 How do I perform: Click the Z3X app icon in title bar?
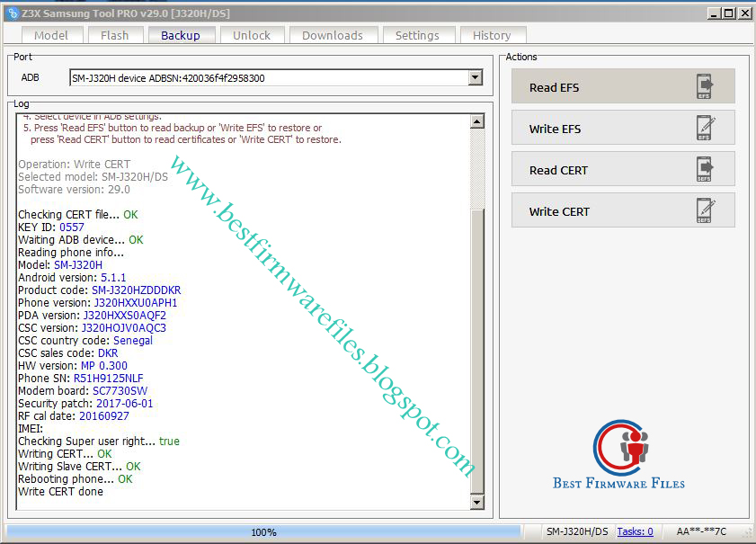tap(13, 13)
